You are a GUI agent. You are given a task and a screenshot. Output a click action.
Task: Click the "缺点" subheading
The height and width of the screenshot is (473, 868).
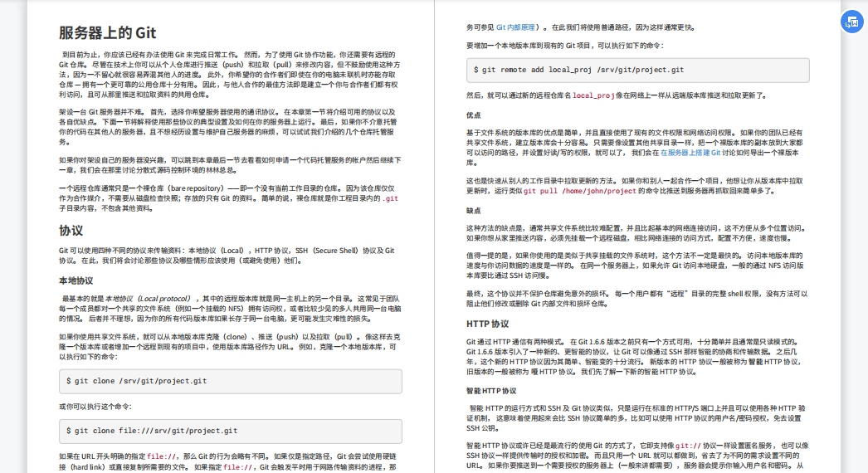tap(473, 211)
